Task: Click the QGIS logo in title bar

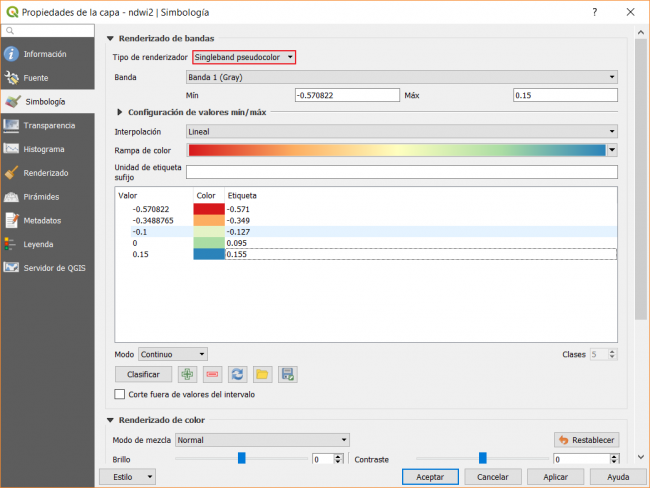Action: pos(12,12)
